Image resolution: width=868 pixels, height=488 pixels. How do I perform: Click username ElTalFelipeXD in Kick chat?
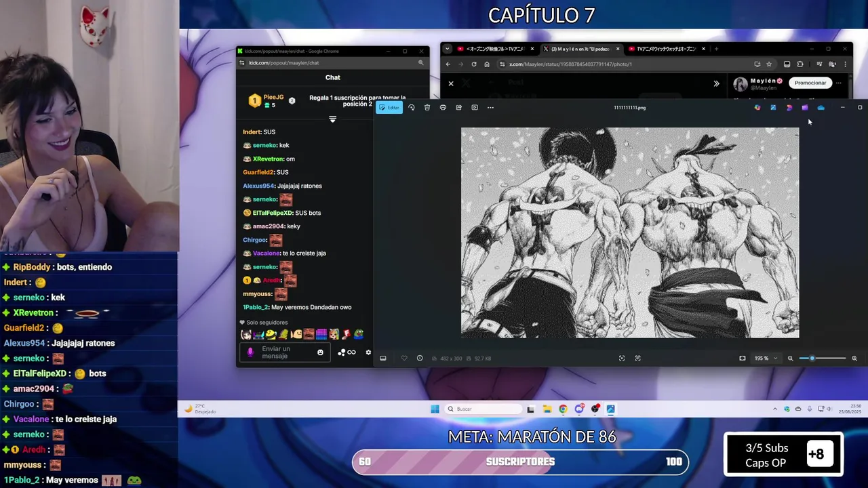pyautogui.click(x=273, y=213)
